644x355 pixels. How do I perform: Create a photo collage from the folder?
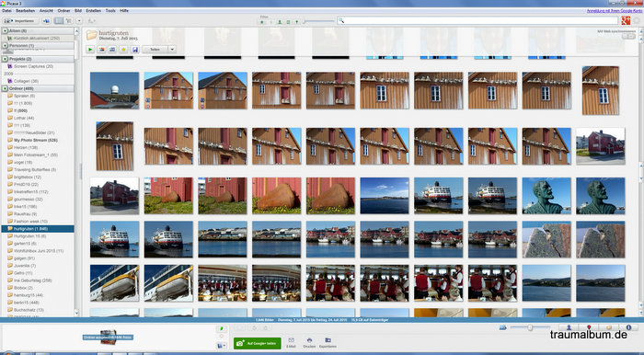101,50
